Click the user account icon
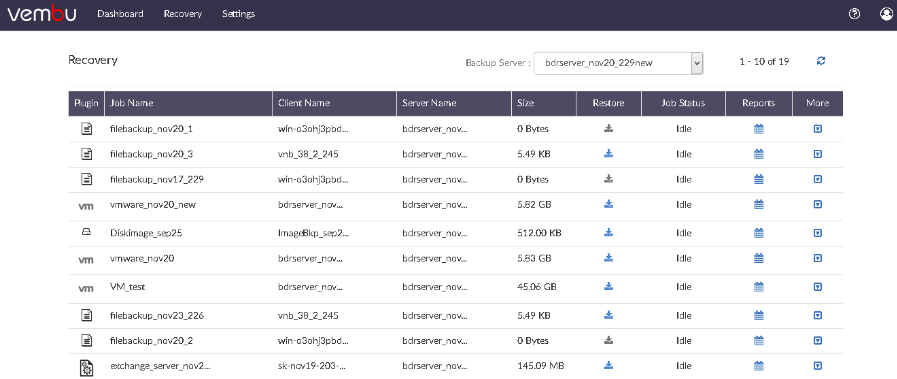This screenshot has height=379, width=897. pyautogui.click(x=886, y=14)
